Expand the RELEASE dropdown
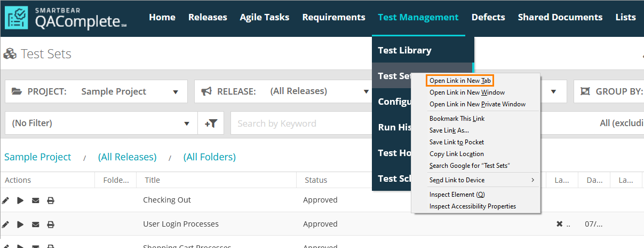The height and width of the screenshot is (248, 644). (x=283, y=91)
